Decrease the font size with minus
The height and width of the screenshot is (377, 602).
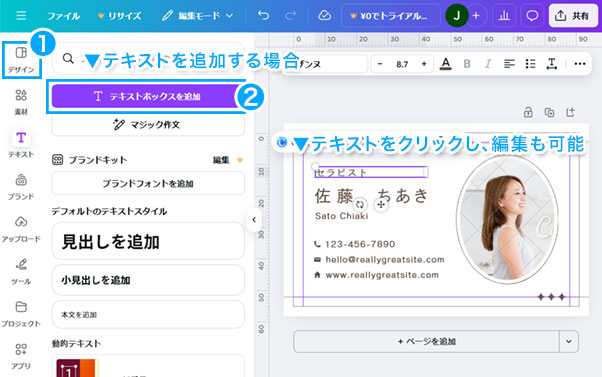pyautogui.click(x=380, y=64)
